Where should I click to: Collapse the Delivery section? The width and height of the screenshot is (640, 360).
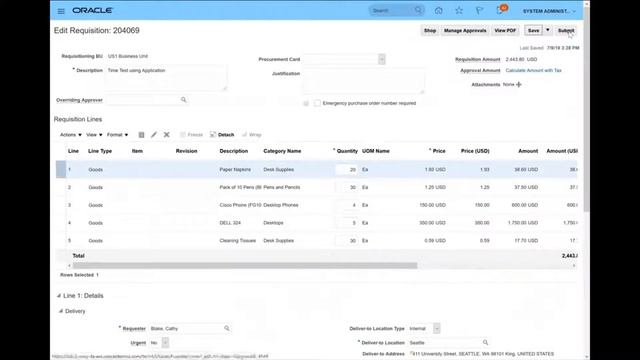[x=61, y=311]
